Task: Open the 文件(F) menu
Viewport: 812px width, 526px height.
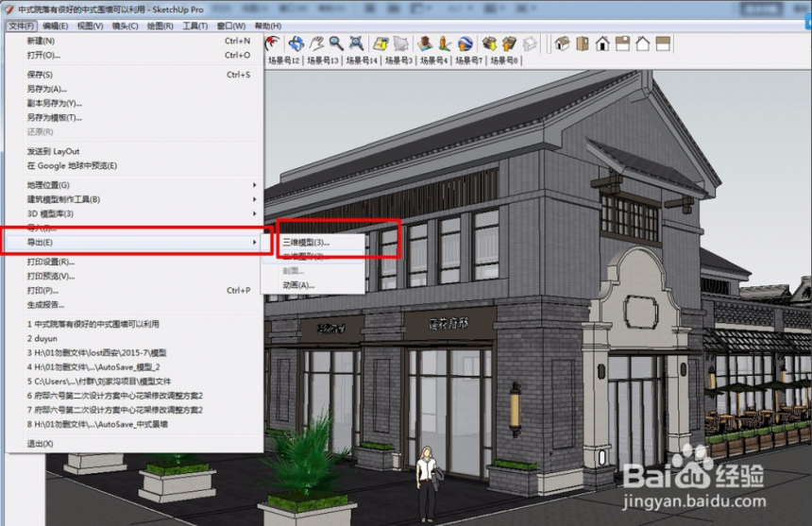Action: (21, 25)
